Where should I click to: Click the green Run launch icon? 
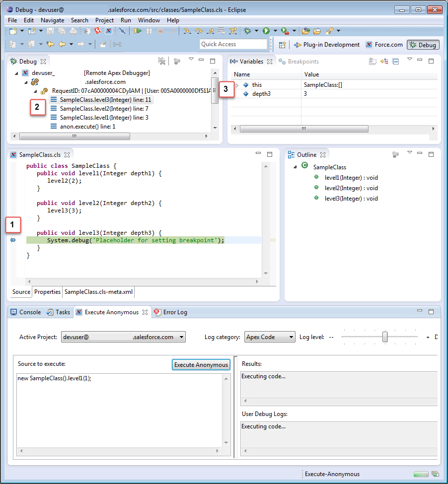[266, 31]
